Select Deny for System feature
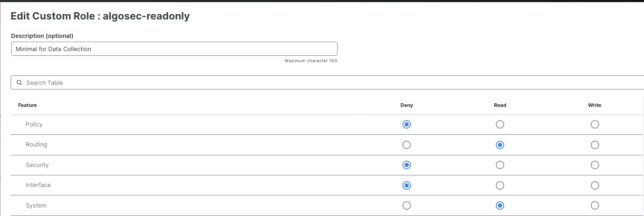The image size is (644, 216). coord(406,205)
